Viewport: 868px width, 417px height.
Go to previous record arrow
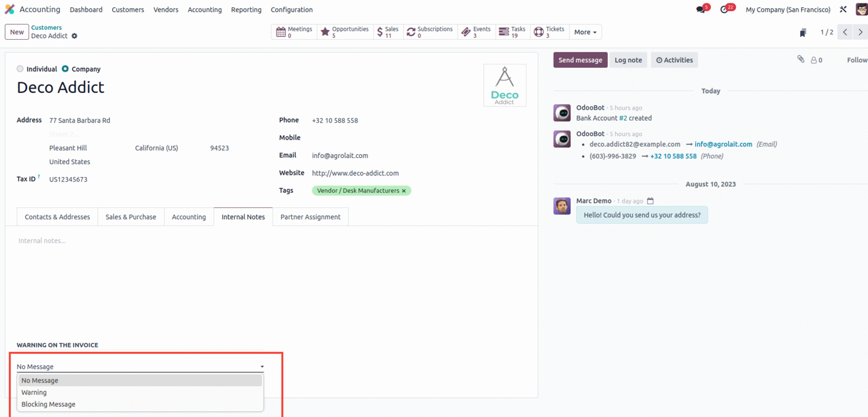tap(844, 32)
